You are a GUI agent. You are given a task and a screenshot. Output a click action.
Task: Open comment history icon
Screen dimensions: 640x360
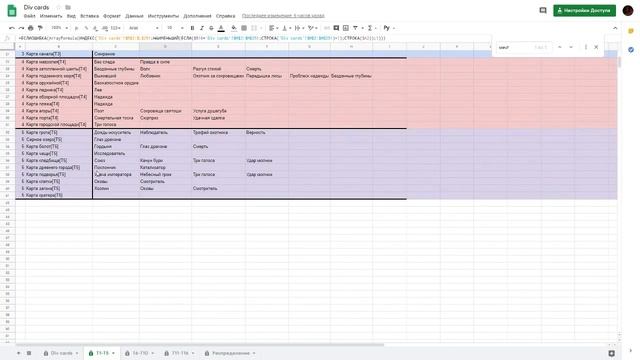pyautogui.click(x=542, y=11)
